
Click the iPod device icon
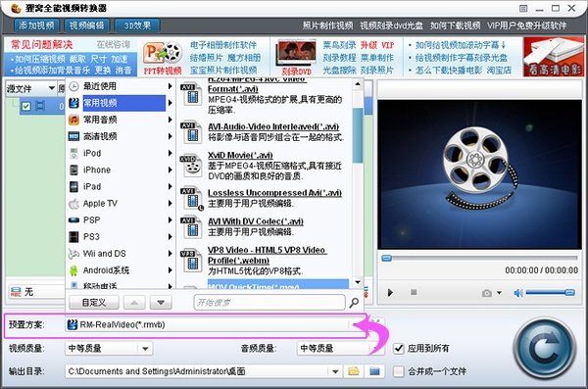tap(73, 153)
